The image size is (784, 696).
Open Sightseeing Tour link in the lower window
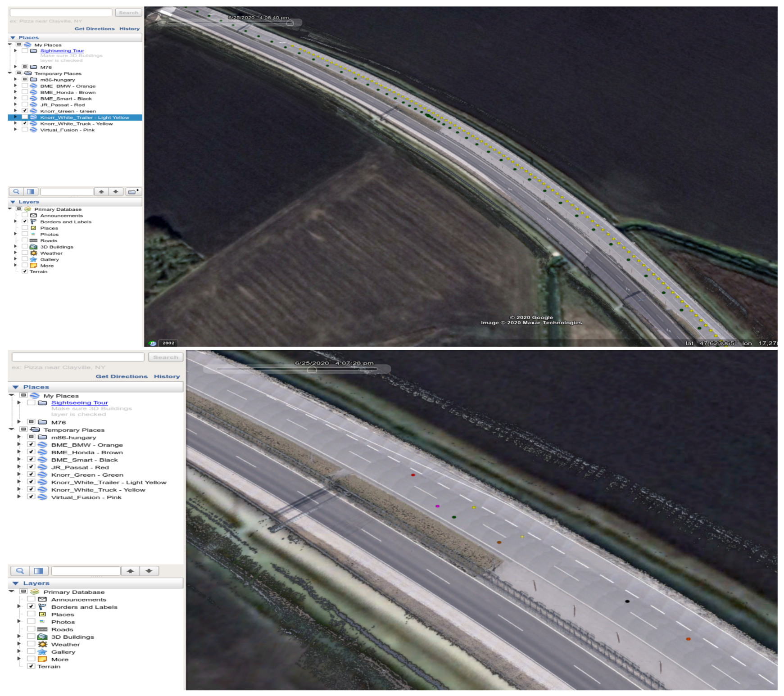[x=79, y=402]
